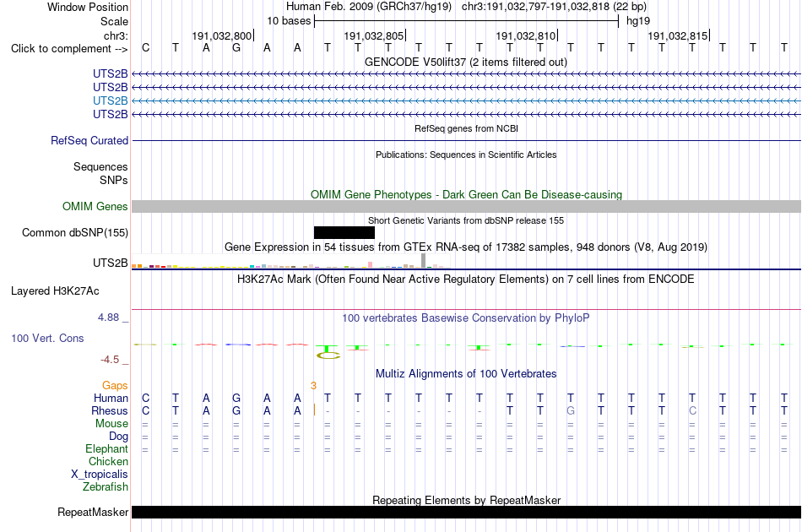
Task: Click the Layered H3K27Ac side label
Action: 55,291
